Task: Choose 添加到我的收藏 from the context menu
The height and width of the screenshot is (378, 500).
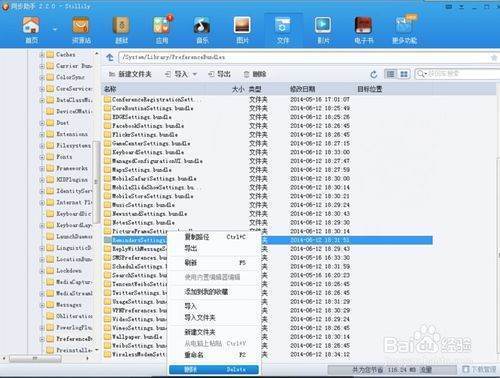Action: pyautogui.click(x=214, y=292)
